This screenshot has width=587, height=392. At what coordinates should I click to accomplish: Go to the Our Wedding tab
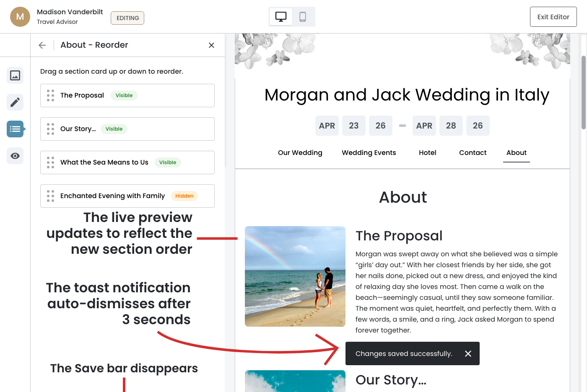(300, 153)
